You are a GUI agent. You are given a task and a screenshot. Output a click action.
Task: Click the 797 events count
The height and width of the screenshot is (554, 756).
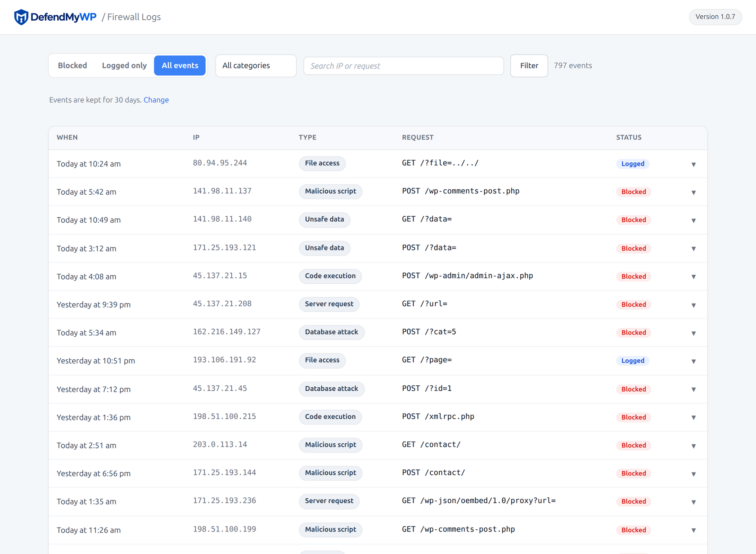(x=573, y=66)
